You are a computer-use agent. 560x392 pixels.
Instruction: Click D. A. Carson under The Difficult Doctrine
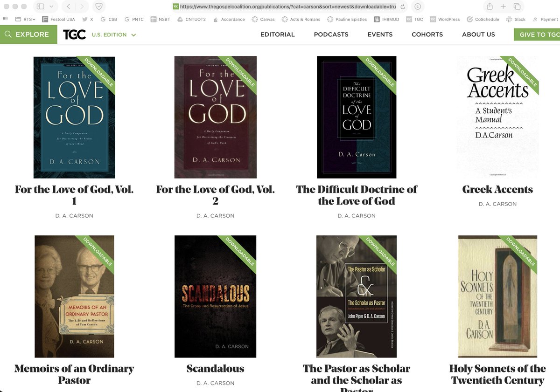pyautogui.click(x=357, y=216)
